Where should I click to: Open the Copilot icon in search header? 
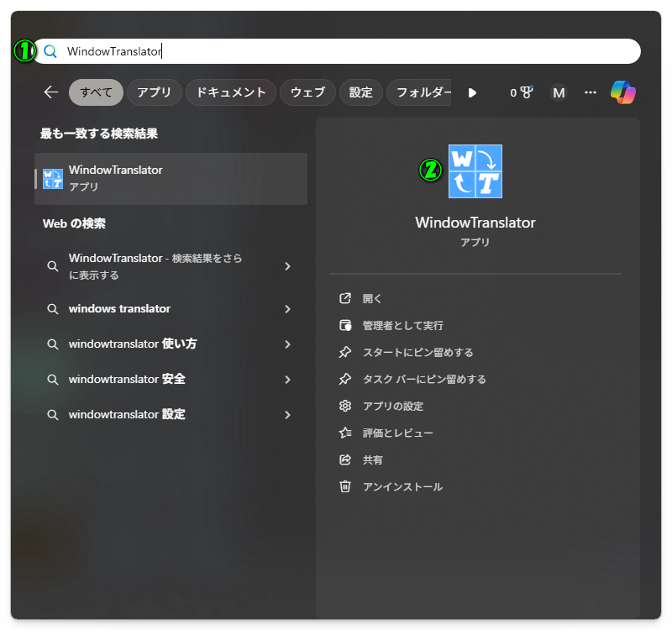(x=622, y=92)
